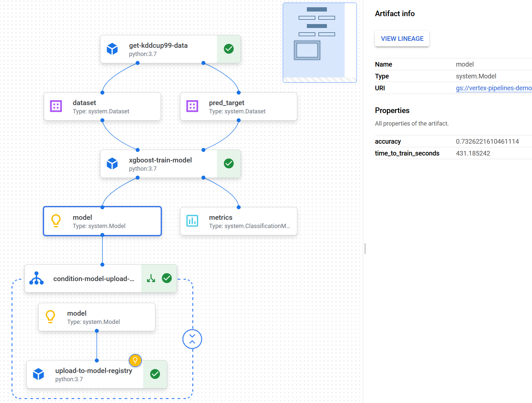532x403 pixels.
Task: Click the green success checkmark on get-kddcup99-data
Action: 229,49
